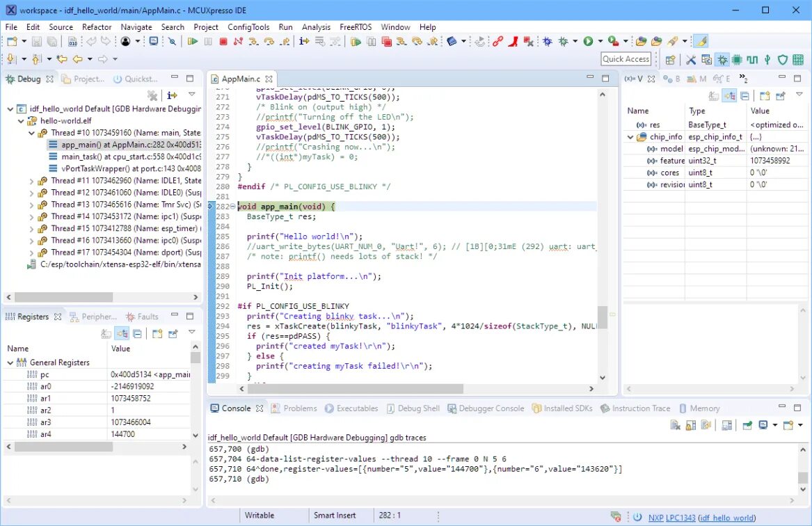The image size is (812, 526).
Task: Switch to the Debugger Console tab
Action: click(486, 408)
